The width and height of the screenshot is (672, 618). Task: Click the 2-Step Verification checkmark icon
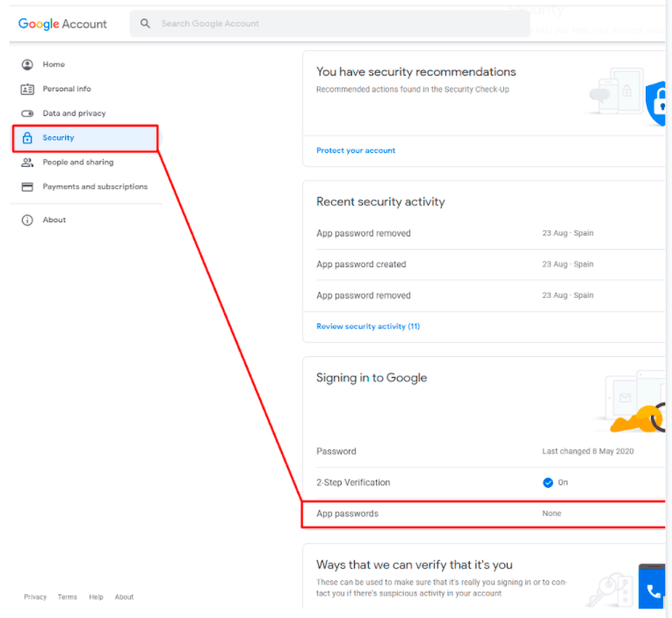pos(548,483)
